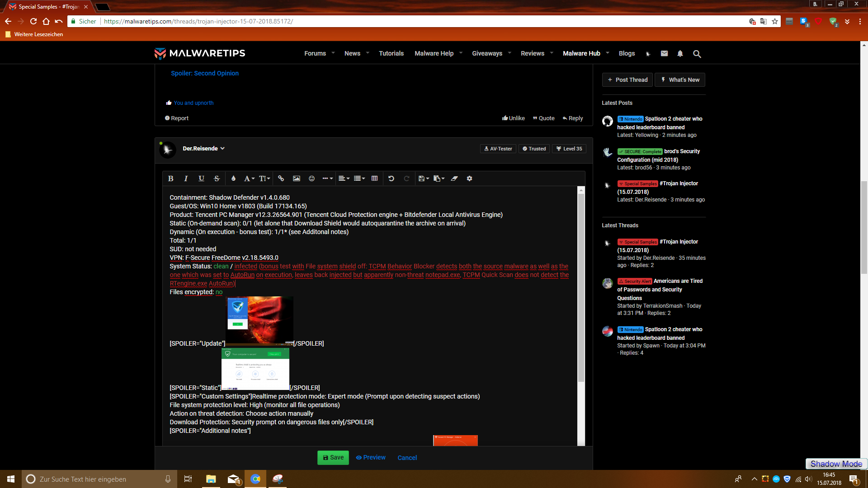The image size is (868, 488).
Task: Report the previous post
Action: 177,118
